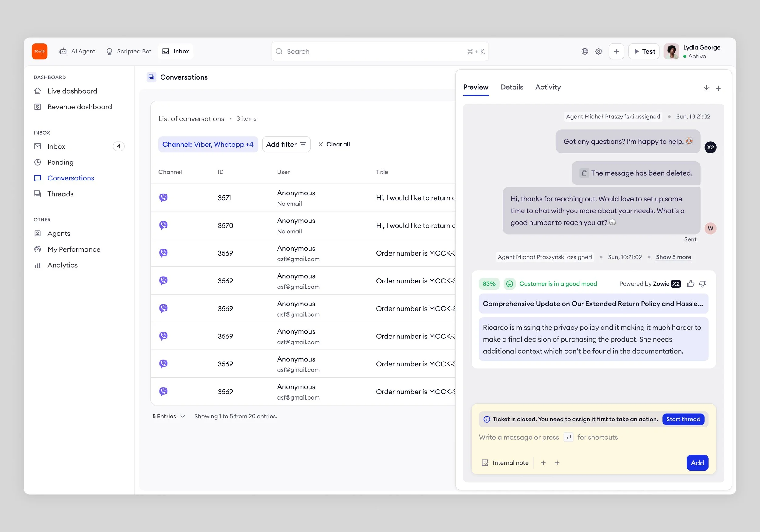Open the settings gear icon

pos(599,51)
